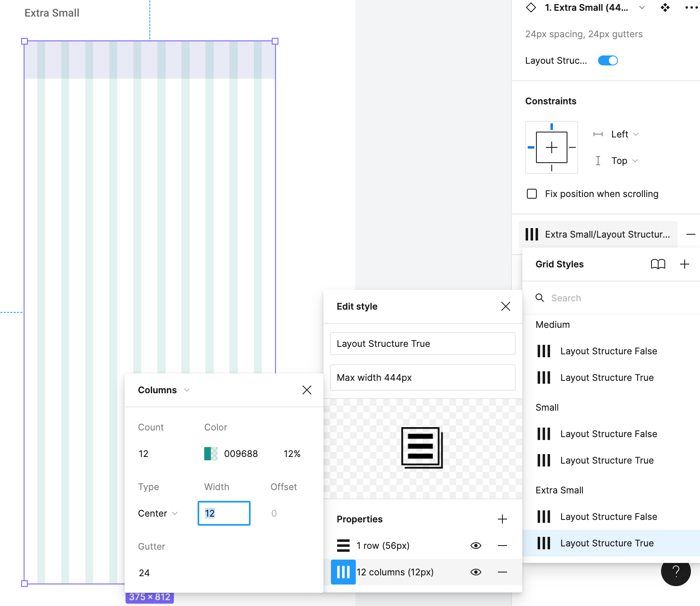This screenshot has height=606, width=700.
Task: Remove the Extra Small/Layout Structure grid with minus icon
Action: point(690,234)
